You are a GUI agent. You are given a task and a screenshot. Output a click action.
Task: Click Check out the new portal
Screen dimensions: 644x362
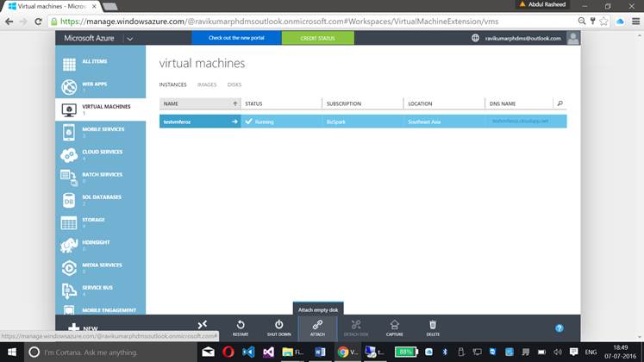coord(236,38)
